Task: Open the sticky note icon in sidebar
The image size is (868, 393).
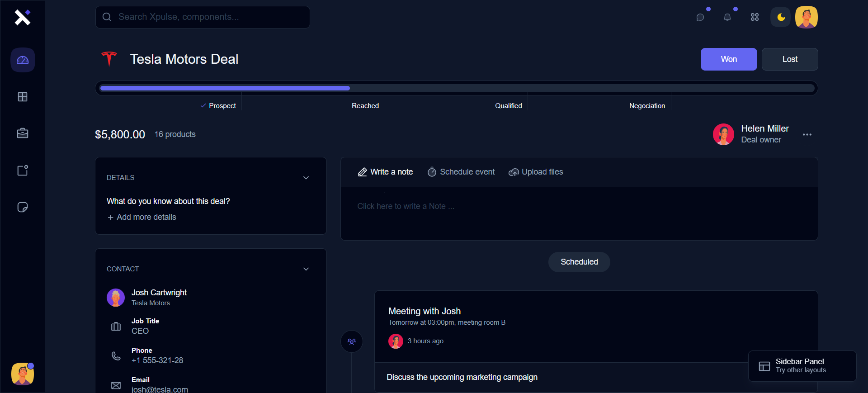Action: [x=23, y=207]
